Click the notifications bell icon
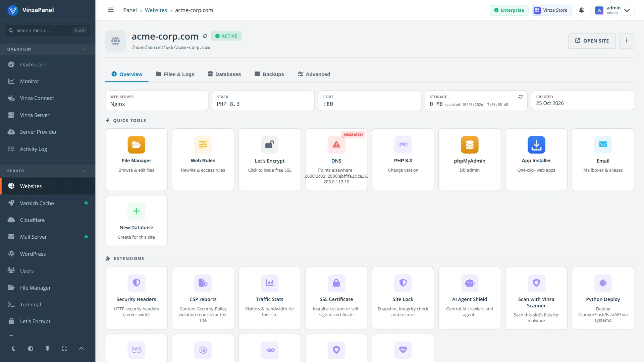The width and height of the screenshot is (644, 362). (x=581, y=10)
